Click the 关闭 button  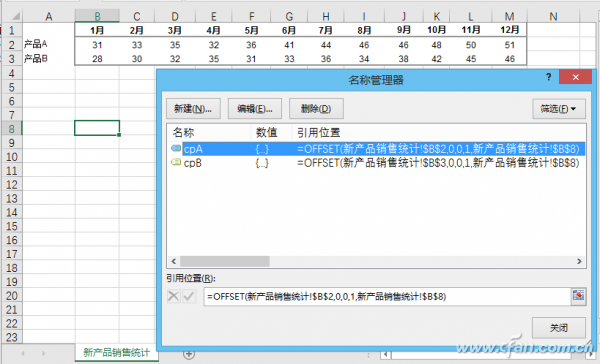559,328
